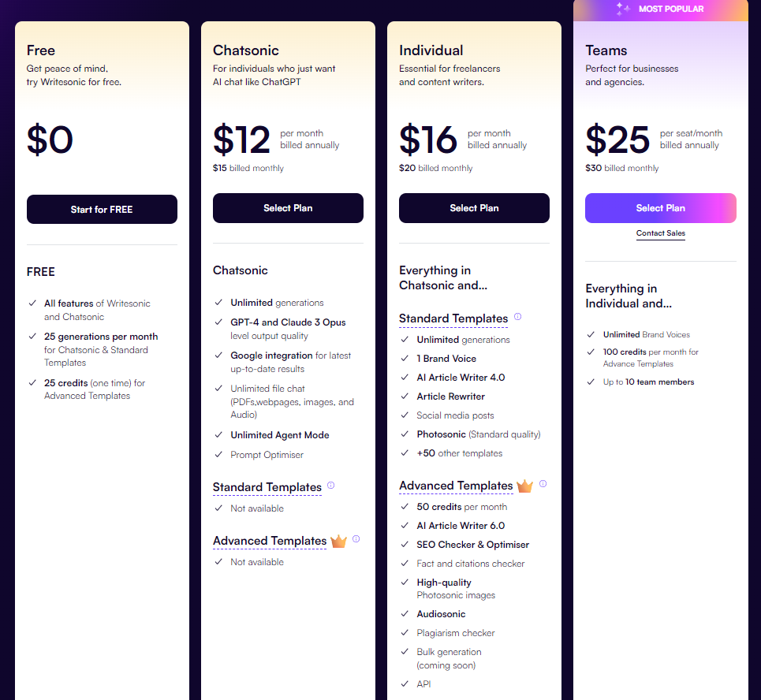Image resolution: width=761 pixels, height=700 pixels.
Task: Open the Contact Sales link
Action: click(x=660, y=234)
